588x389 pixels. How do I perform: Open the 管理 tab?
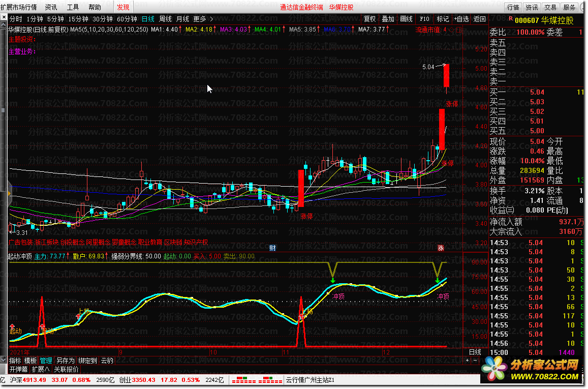[46, 361]
